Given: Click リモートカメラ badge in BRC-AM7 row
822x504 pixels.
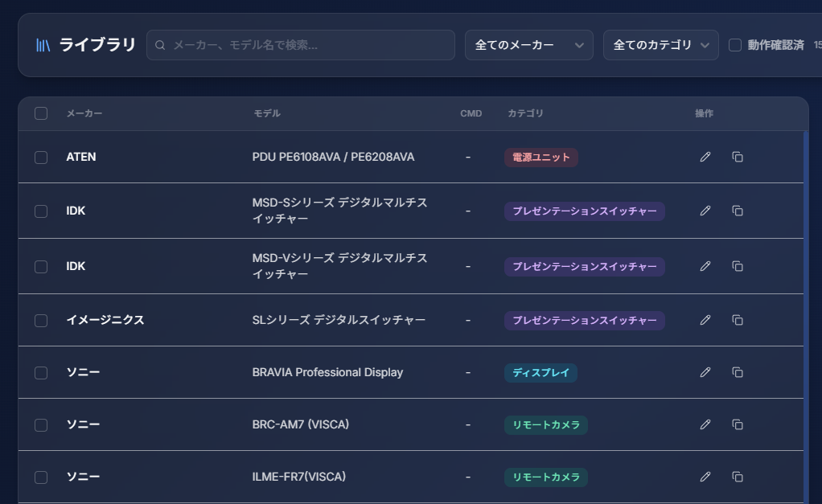Looking at the screenshot, I should tap(546, 425).
